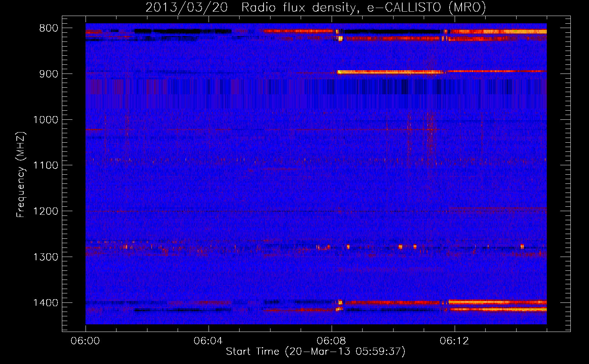Click the 06:12 time tick label
Viewport: 589px width, 364px height.
(454, 341)
